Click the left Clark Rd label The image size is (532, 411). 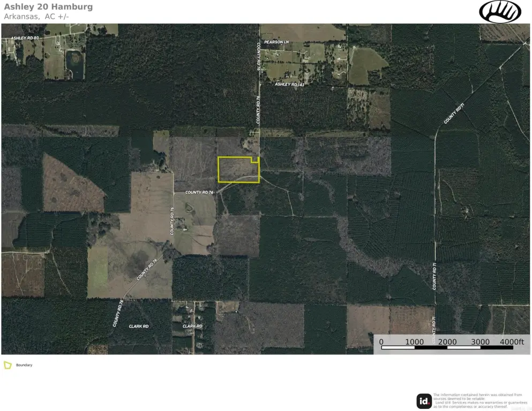[139, 326]
